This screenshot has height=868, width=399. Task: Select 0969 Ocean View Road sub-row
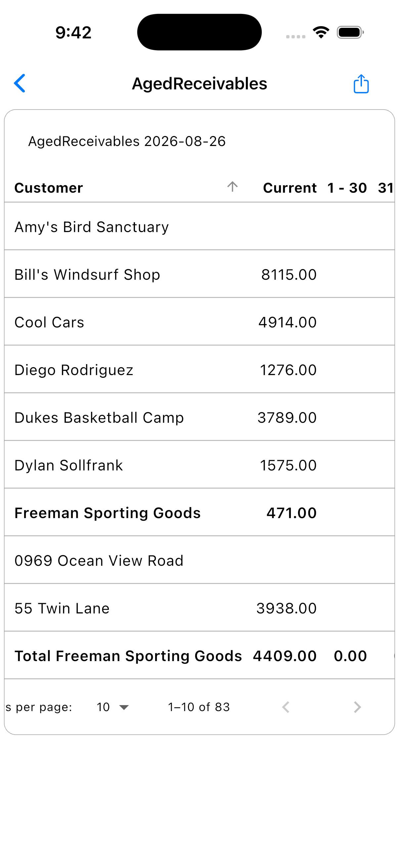199,560
